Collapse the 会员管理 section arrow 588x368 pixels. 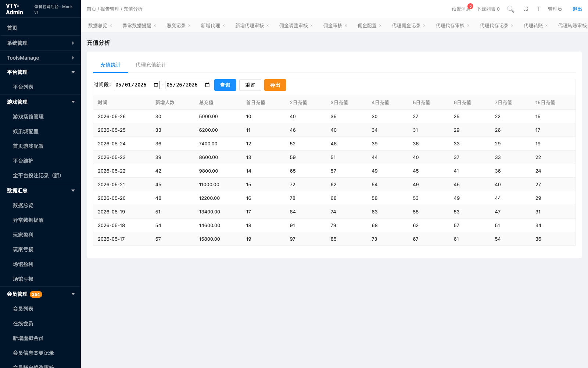(73, 294)
